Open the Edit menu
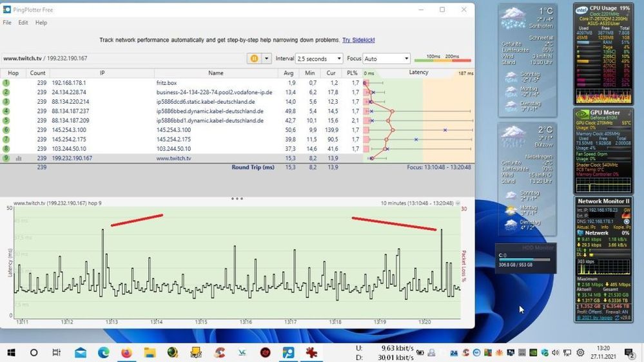 pyautogui.click(x=23, y=23)
